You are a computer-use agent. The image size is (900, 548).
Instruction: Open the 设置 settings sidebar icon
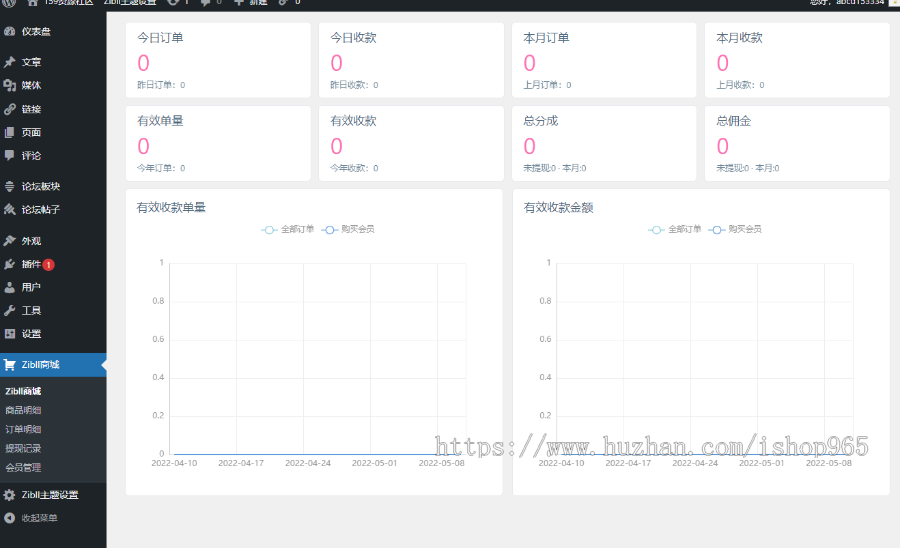tap(9, 334)
